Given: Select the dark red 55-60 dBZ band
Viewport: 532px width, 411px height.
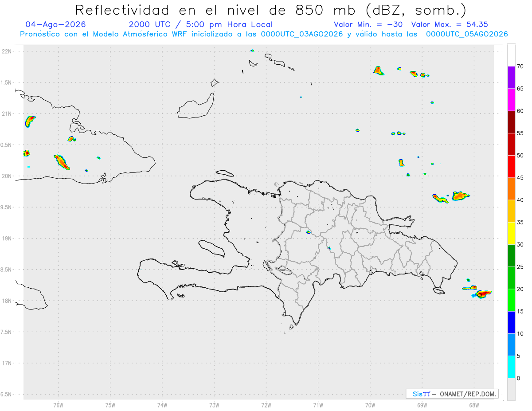Looking at the screenshot, I should [x=511, y=122].
